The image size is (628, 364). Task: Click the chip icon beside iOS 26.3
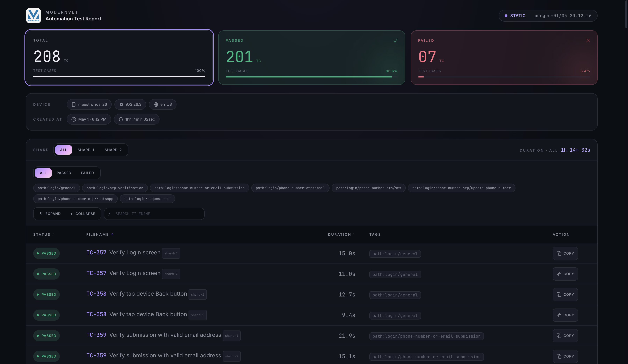pos(121,105)
